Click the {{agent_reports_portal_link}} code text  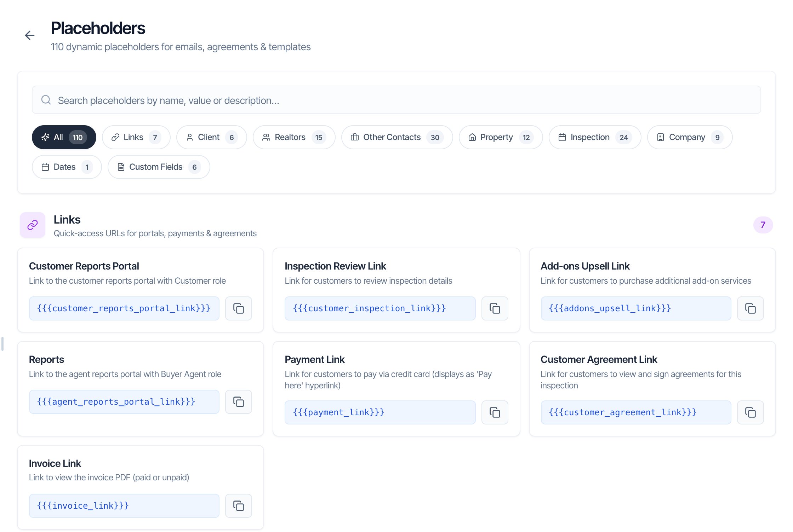click(116, 402)
